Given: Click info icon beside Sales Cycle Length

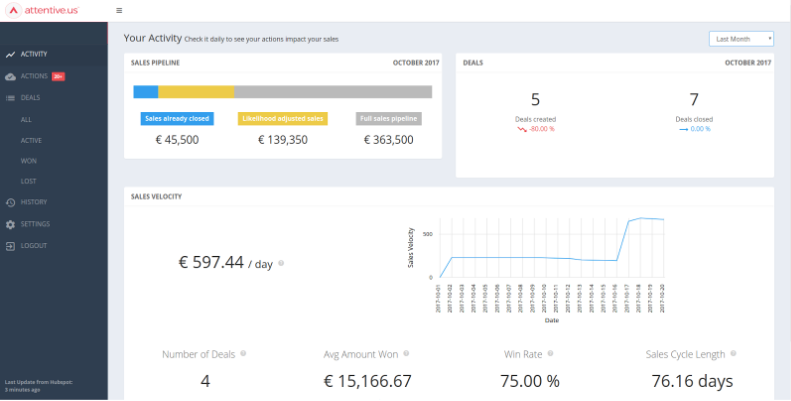Looking at the screenshot, I should 733,354.
